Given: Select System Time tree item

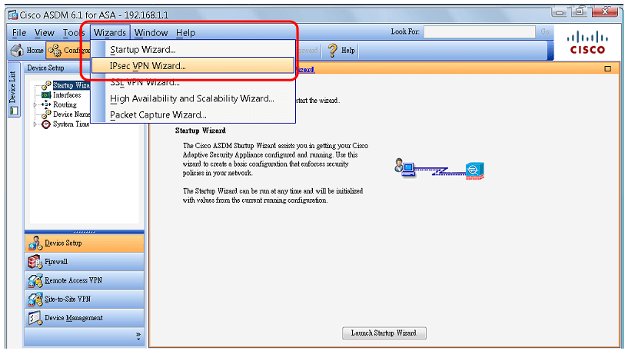Looking at the screenshot, I should [x=71, y=124].
